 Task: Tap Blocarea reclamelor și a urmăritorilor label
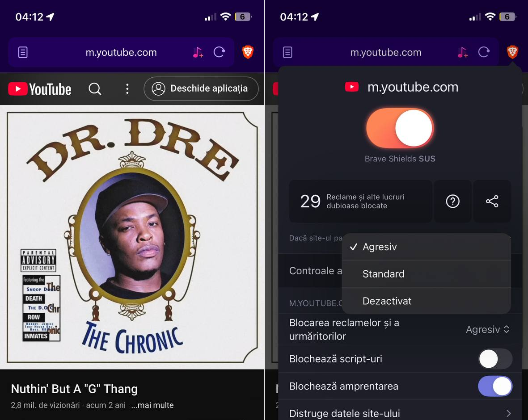[344, 329]
